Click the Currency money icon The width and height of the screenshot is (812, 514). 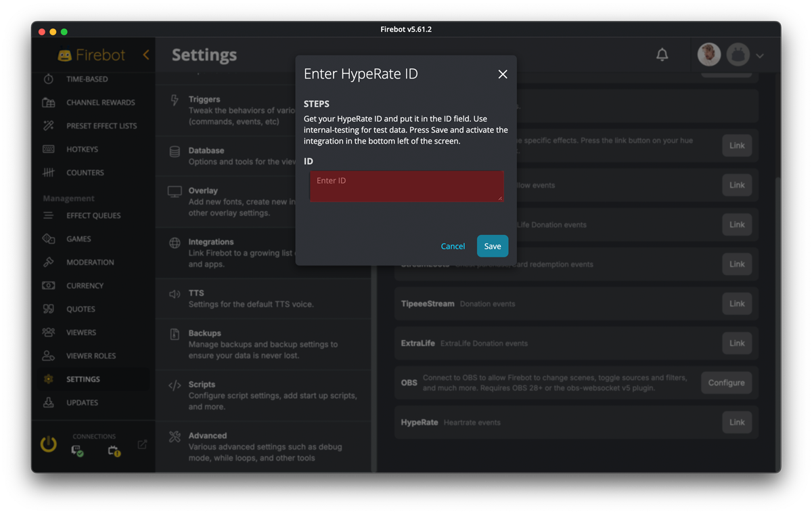(x=49, y=286)
